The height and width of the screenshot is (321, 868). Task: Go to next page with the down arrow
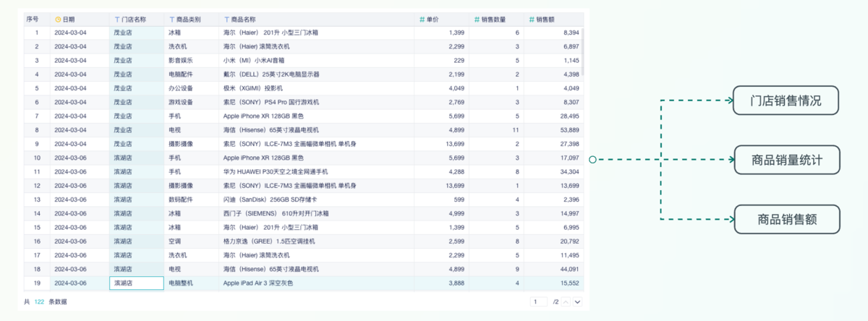[577, 301]
